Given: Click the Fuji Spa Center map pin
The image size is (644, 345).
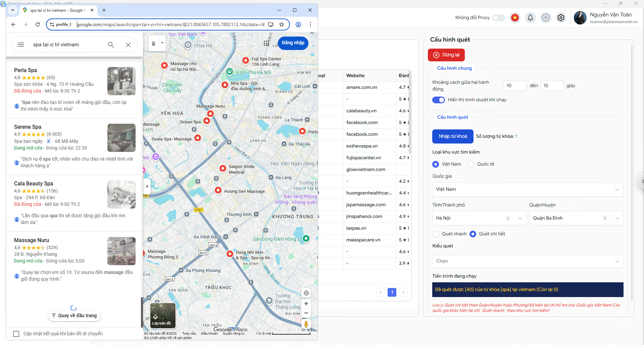Looking at the screenshot, I should (x=246, y=60).
